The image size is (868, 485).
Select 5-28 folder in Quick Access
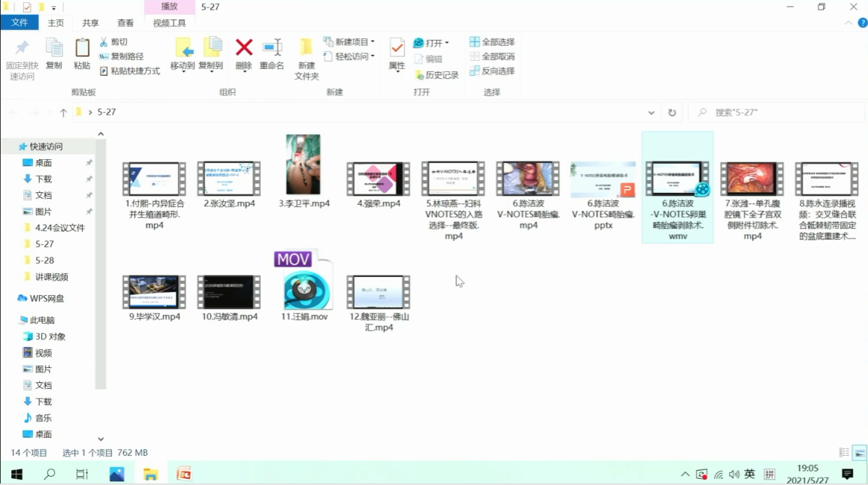[x=44, y=261]
